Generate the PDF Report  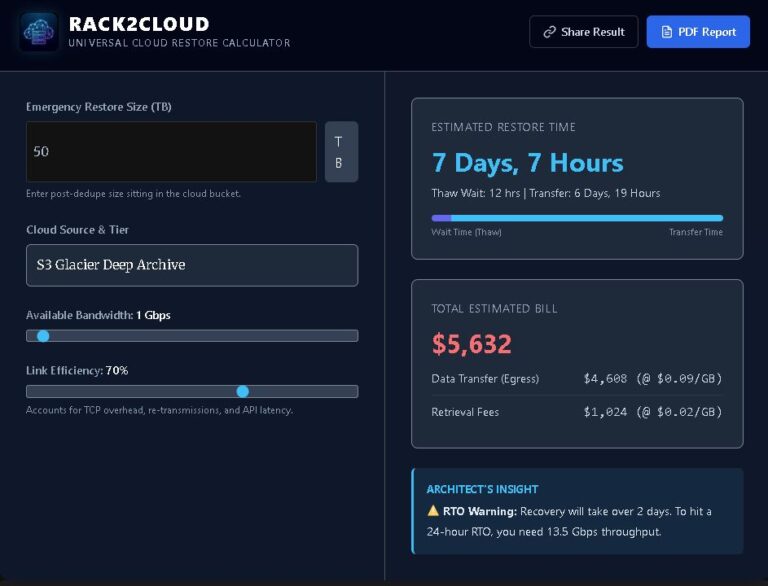click(x=698, y=32)
